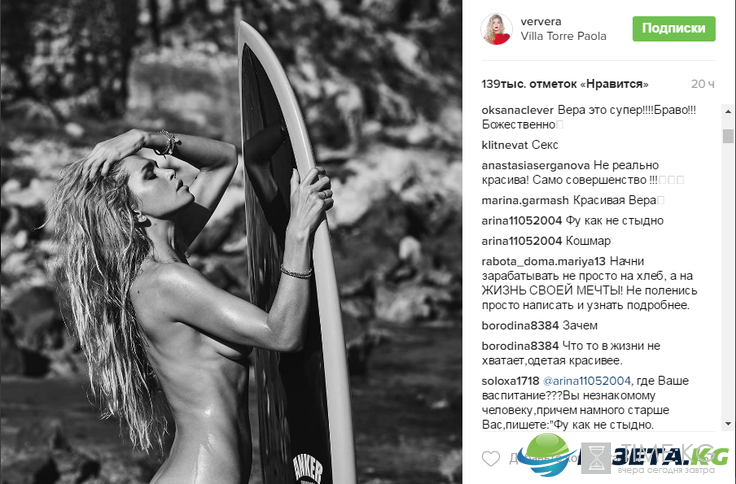Screen dimensions: 736x484
Task: Open commenter anastasiaserganova's profile
Action: pos(536,165)
